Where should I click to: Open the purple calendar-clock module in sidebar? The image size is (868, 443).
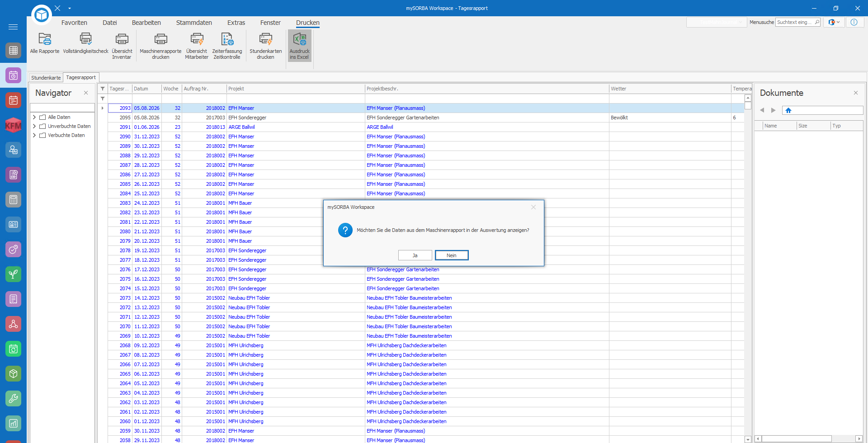coord(13,75)
